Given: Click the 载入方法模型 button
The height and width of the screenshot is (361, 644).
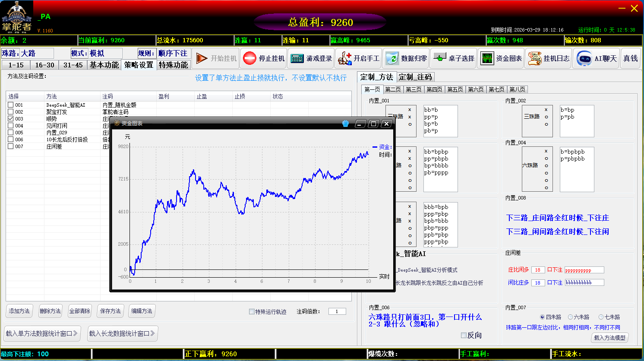Looking at the screenshot, I should click(609, 338).
